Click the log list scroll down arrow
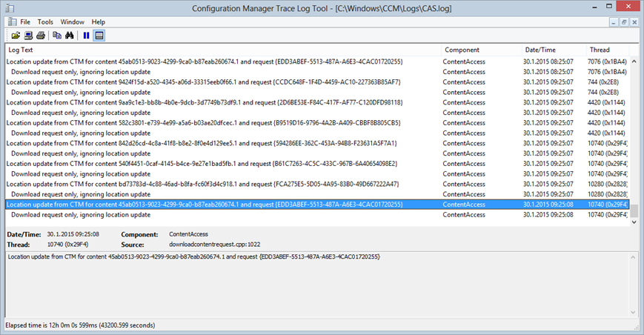 coord(634,222)
